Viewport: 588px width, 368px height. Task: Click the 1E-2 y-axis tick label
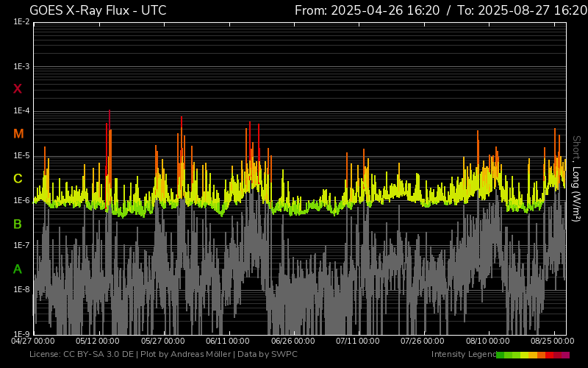(x=22, y=22)
